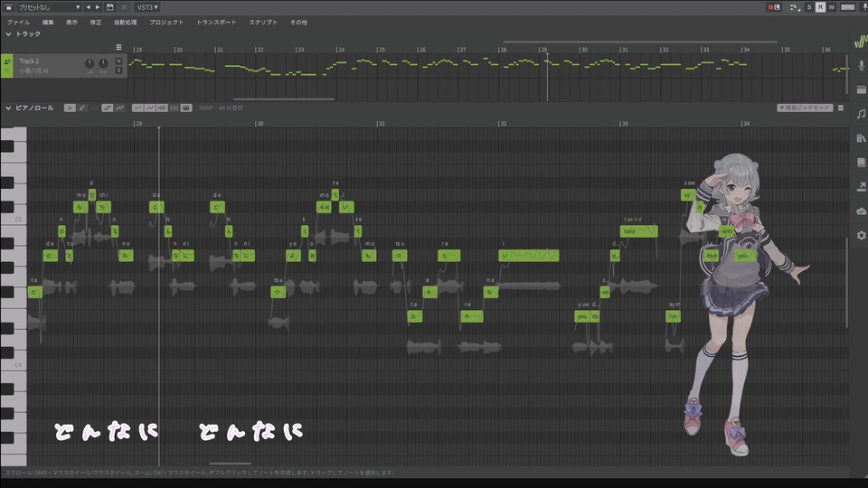
Task: Enable the simple pitch mode toggle
Action: [805, 108]
